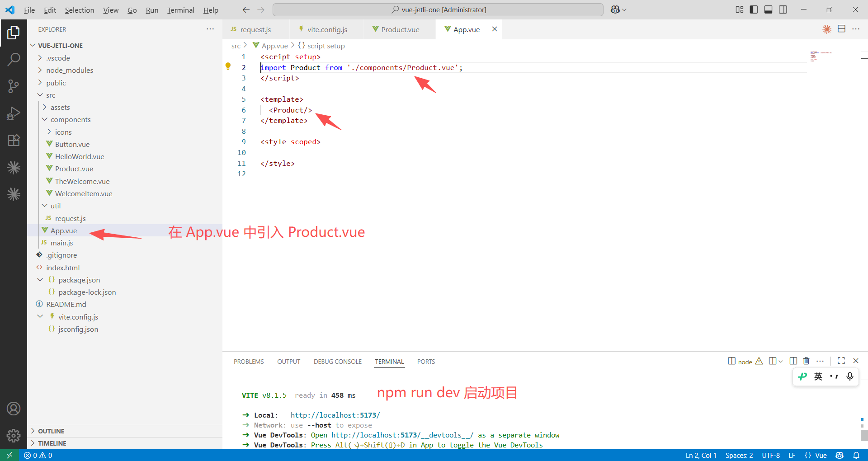This screenshot has height=461, width=868.
Task: Go forward with the navigation arrow
Action: 261,9
